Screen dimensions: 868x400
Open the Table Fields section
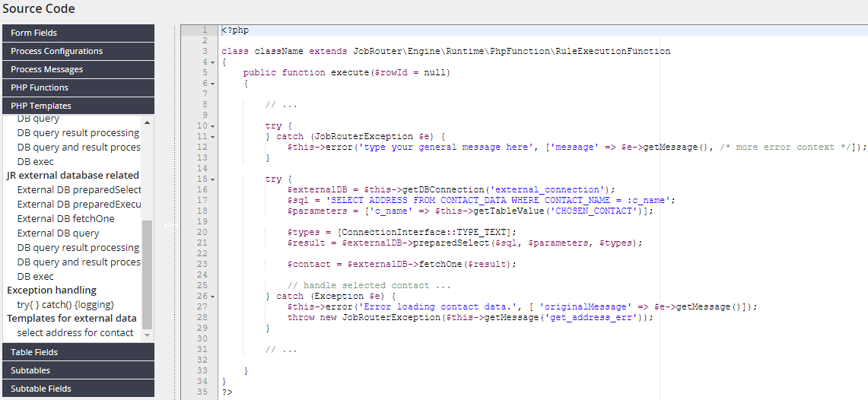[x=78, y=352]
